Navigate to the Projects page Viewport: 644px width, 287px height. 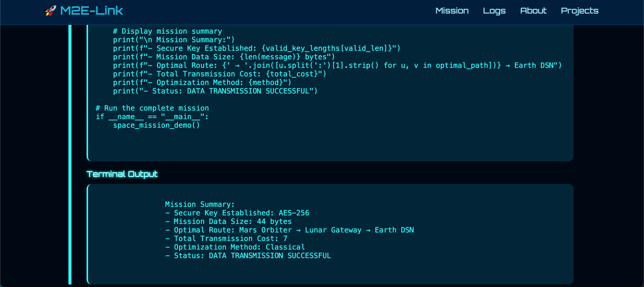[579, 11]
